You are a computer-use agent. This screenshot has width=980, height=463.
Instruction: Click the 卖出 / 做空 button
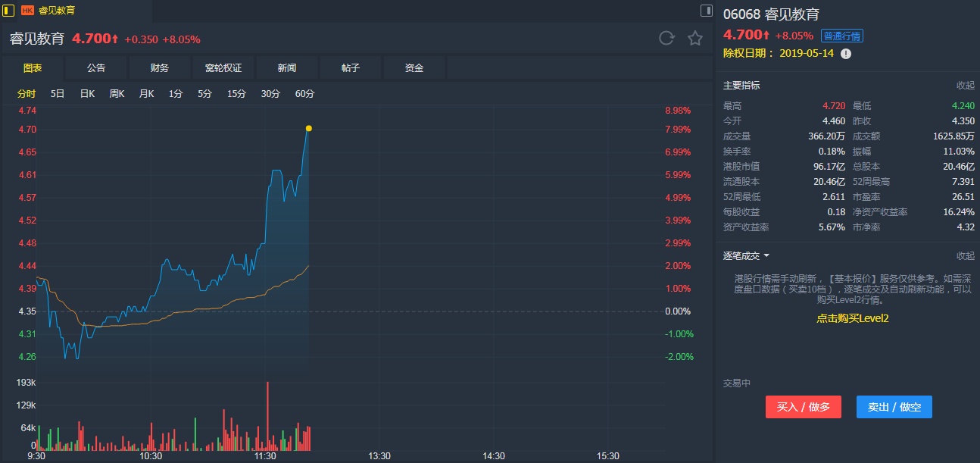(894, 407)
